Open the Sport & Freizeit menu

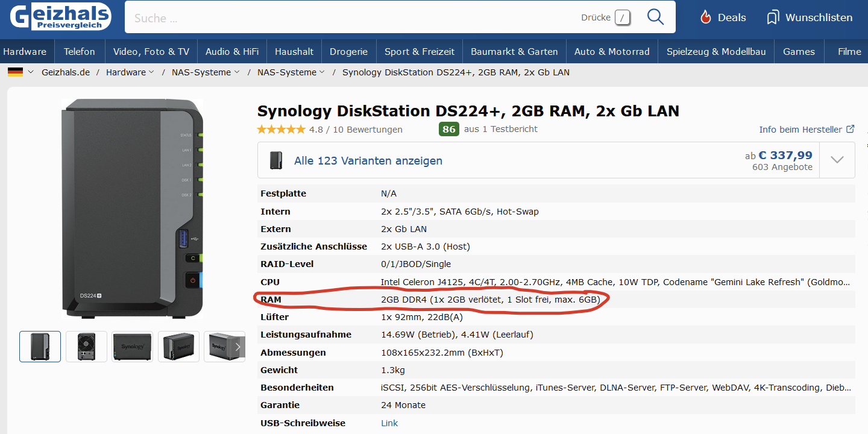click(x=420, y=52)
